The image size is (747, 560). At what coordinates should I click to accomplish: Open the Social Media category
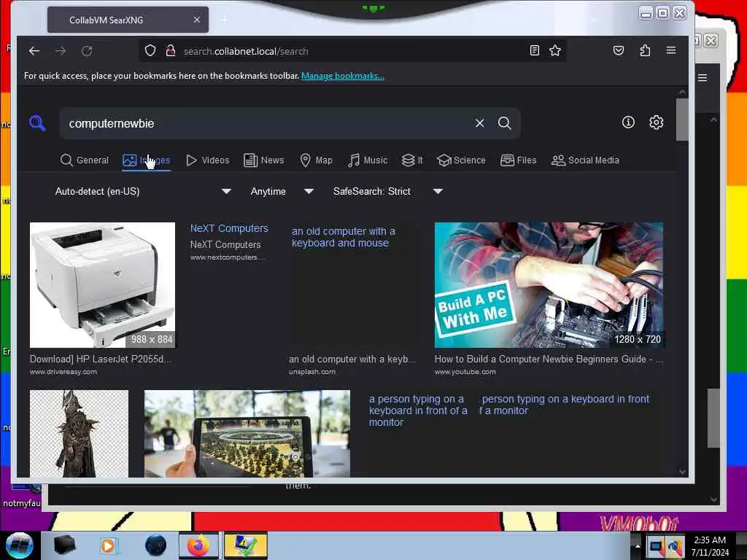tap(585, 160)
